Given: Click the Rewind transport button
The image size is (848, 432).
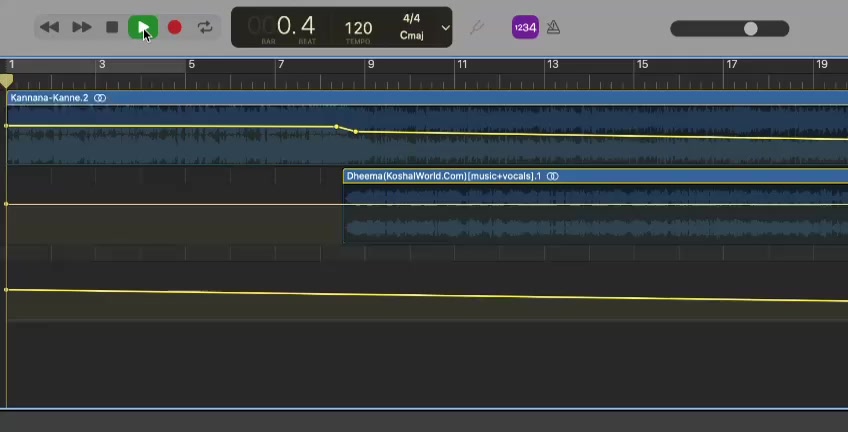Looking at the screenshot, I should coord(50,28).
